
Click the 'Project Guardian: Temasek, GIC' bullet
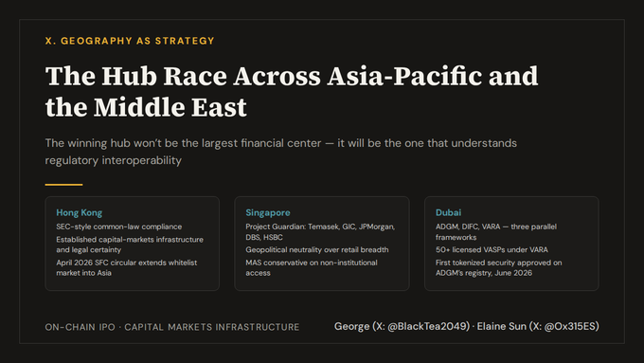pos(320,232)
